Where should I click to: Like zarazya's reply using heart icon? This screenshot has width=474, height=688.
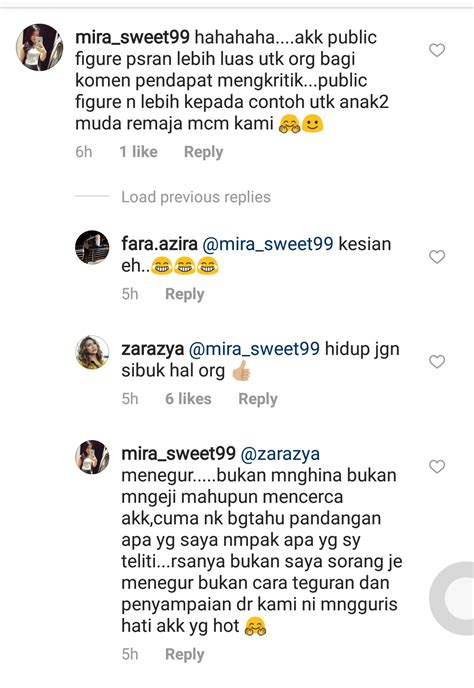pos(437,362)
